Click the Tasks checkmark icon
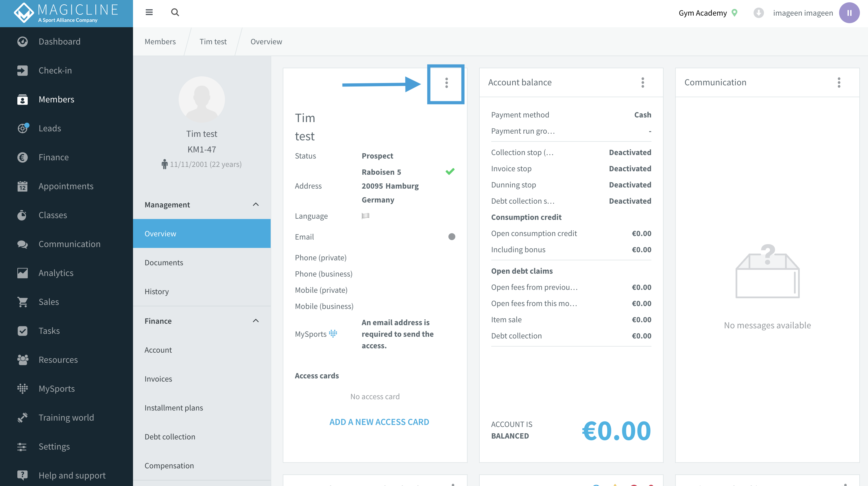This screenshot has width=868, height=486. click(x=23, y=331)
